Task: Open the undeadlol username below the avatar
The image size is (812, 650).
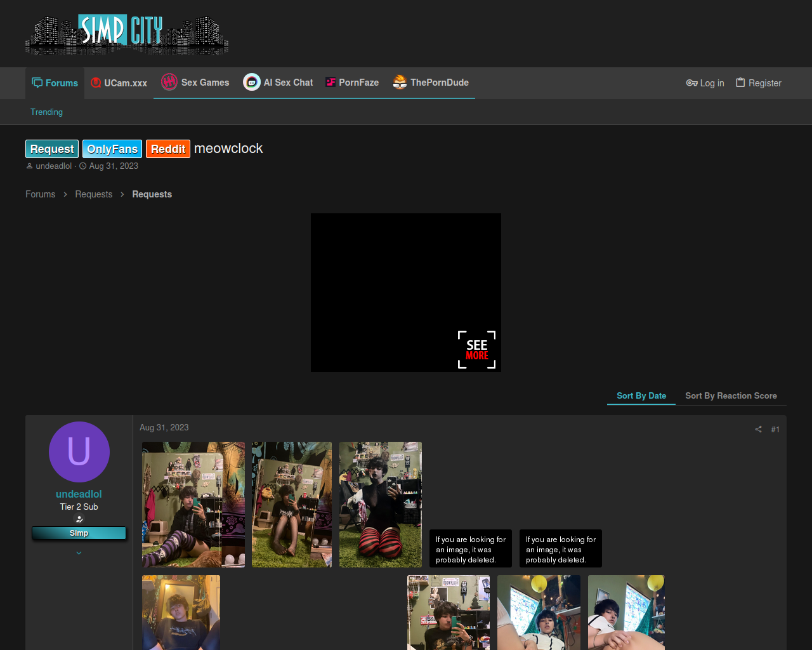Action: pos(79,494)
